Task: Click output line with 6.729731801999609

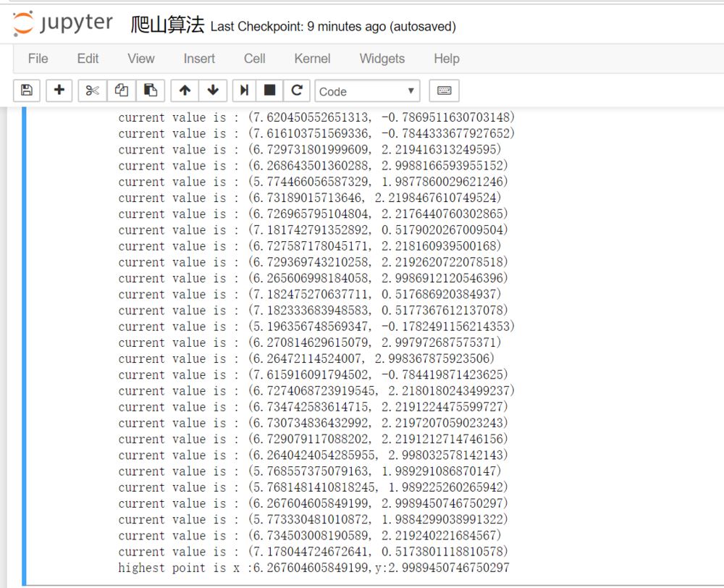Action: click(309, 149)
